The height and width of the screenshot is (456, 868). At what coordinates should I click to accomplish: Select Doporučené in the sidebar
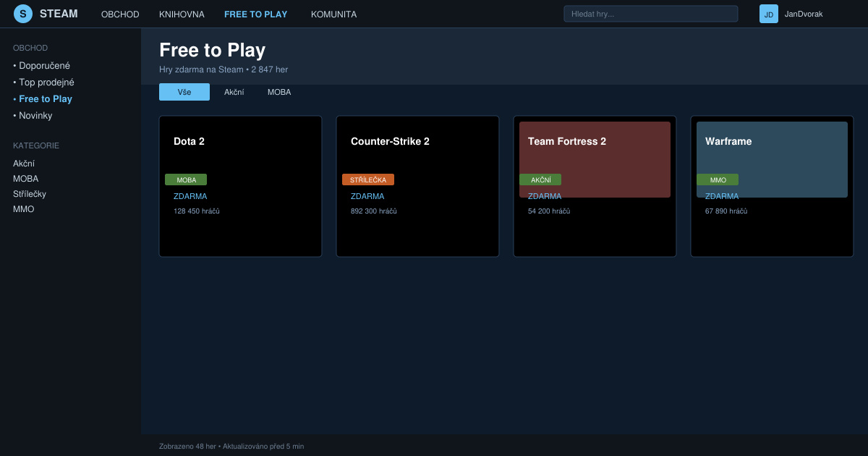pyautogui.click(x=41, y=66)
